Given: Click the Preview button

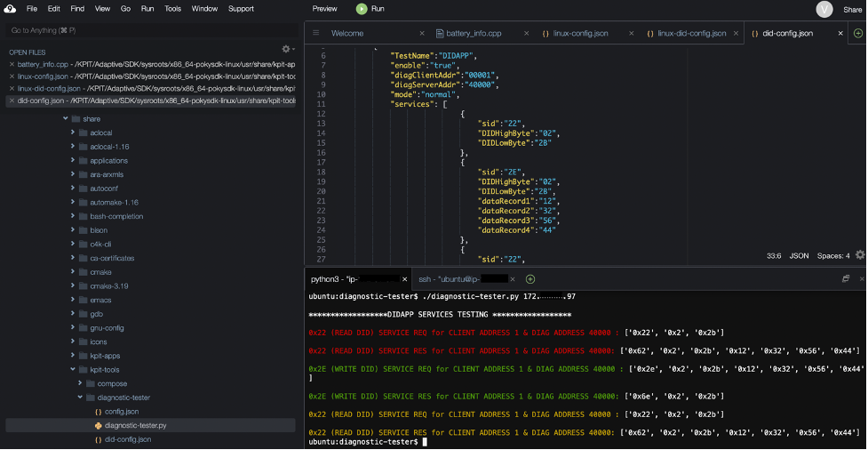Looking at the screenshot, I should (324, 9).
